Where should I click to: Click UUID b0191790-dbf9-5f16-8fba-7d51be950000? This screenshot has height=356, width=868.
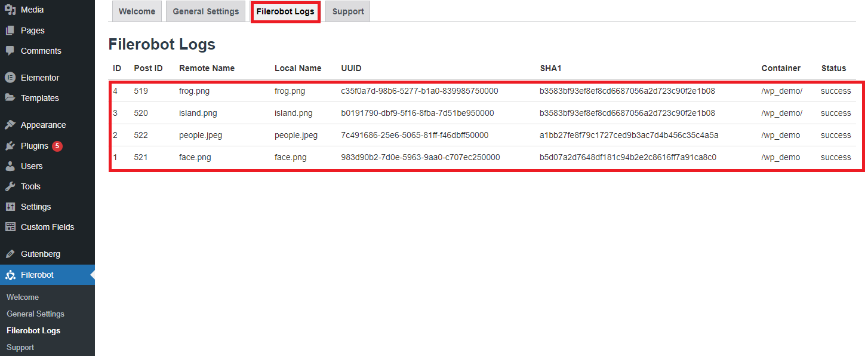(x=418, y=113)
